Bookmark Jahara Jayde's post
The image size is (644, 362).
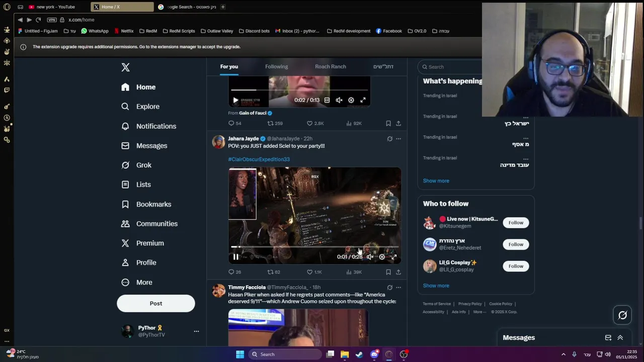point(388,272)
